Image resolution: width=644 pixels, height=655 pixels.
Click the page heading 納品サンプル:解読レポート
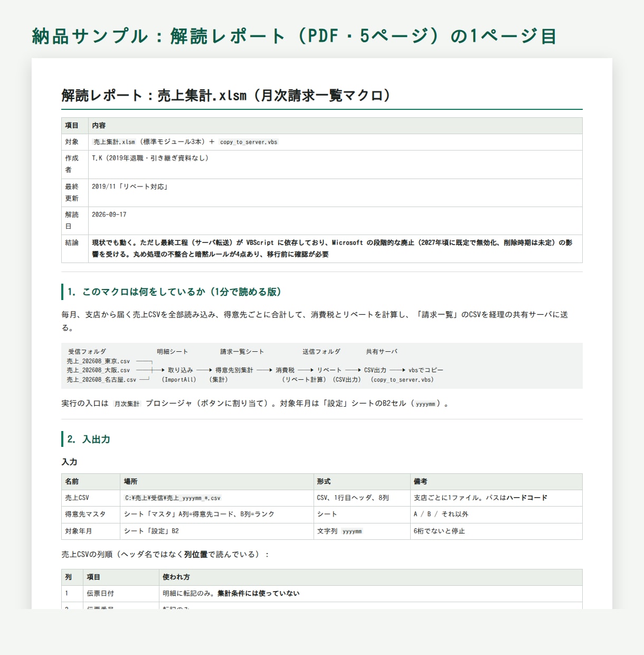pos(294,36)
